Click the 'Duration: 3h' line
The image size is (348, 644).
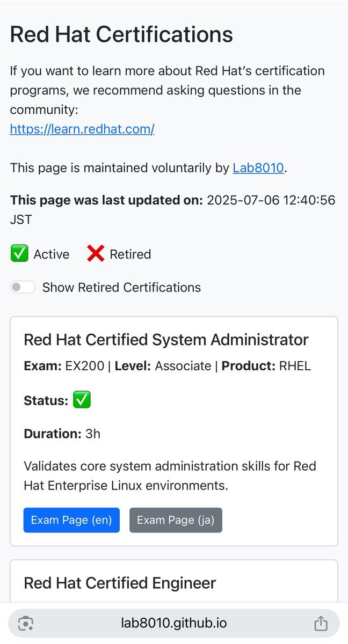pyautogui.click(x=62, y=434)
